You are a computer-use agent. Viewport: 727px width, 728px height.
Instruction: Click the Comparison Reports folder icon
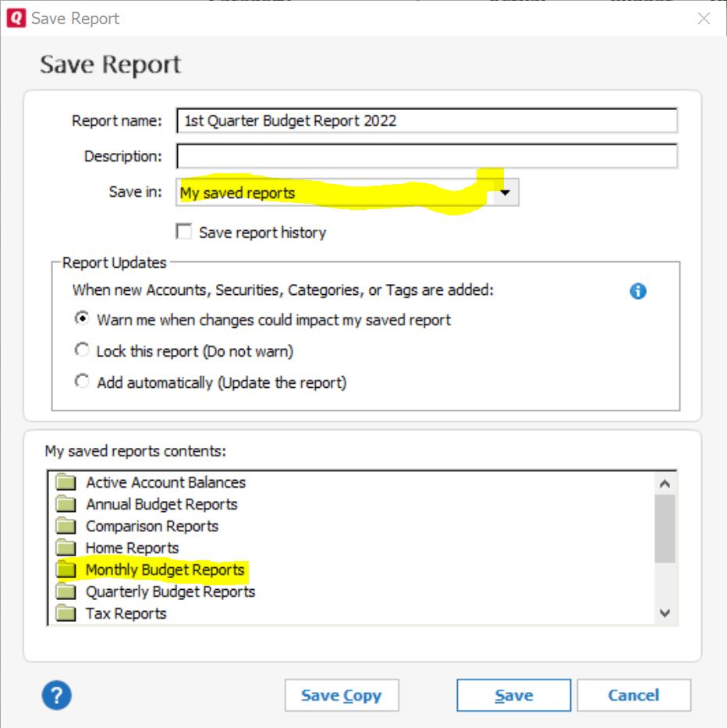[x=66, y=526]
